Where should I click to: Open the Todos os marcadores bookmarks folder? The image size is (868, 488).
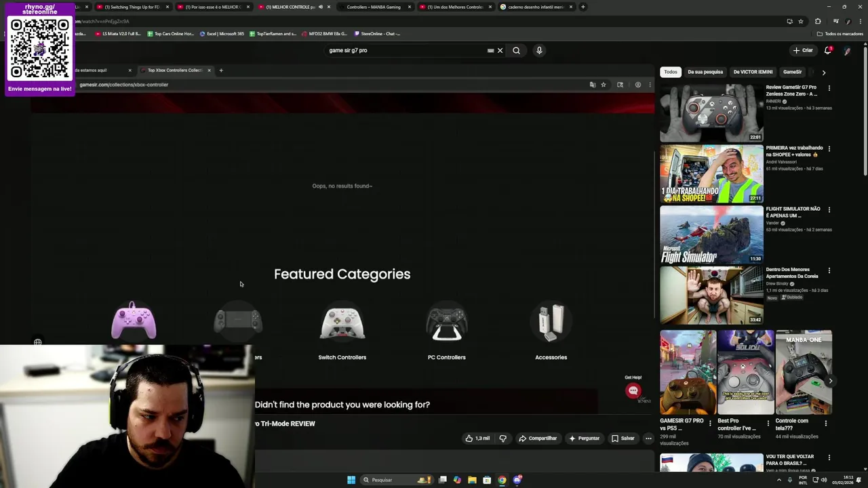click(840, 34)
